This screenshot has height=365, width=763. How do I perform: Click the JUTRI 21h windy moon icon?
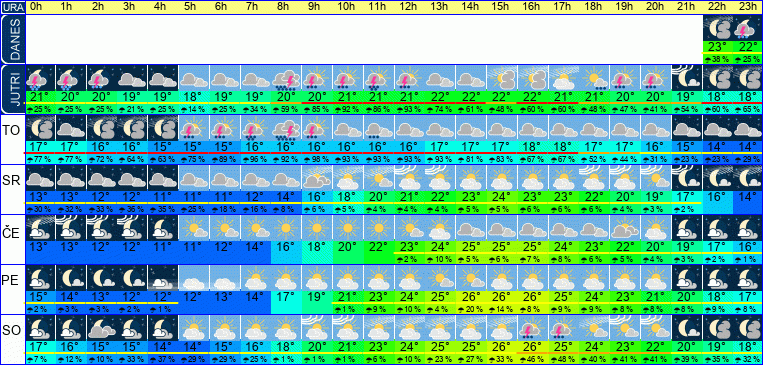[687, 78]
